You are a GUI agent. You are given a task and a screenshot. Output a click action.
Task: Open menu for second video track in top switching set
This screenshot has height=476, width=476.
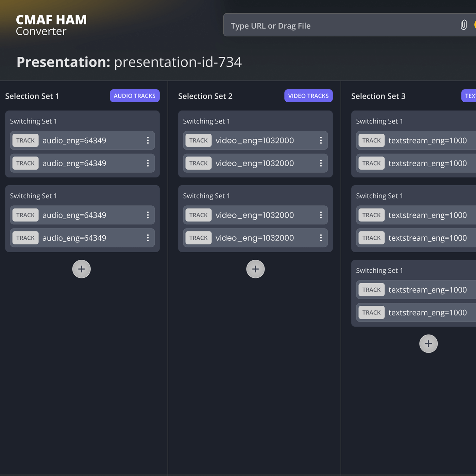pyautogui.click(x=321, y=163)
